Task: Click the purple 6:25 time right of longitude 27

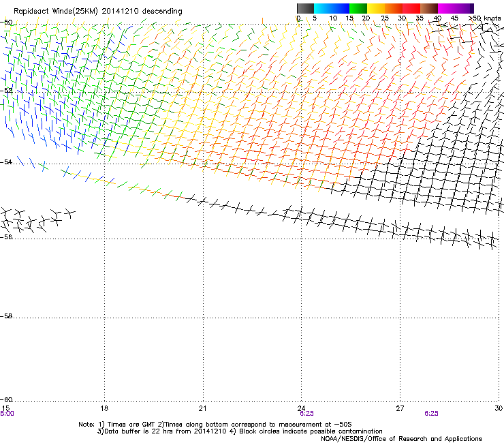Action: pyautogui.click(x=431, y=414)
